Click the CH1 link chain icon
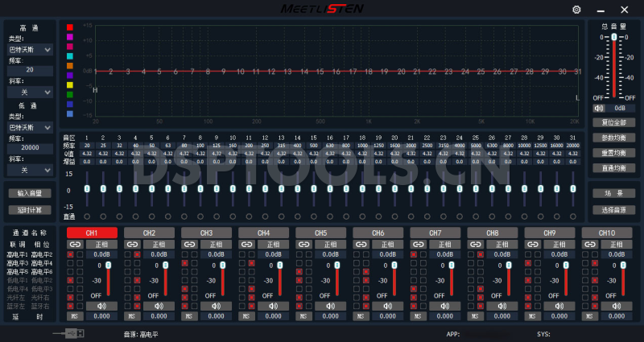 click(75, 244)
